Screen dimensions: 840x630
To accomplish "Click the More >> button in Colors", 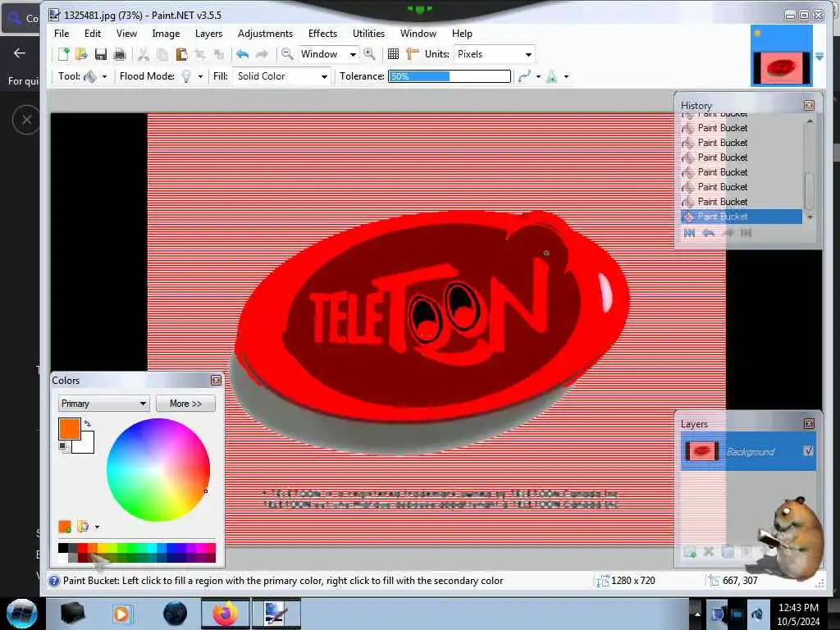I will 186,404.
